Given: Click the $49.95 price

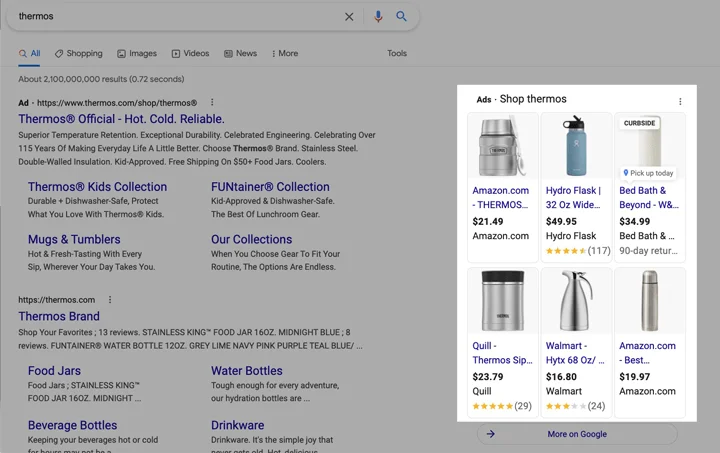Looking at the screenshot, I should [x=561, y=222].
